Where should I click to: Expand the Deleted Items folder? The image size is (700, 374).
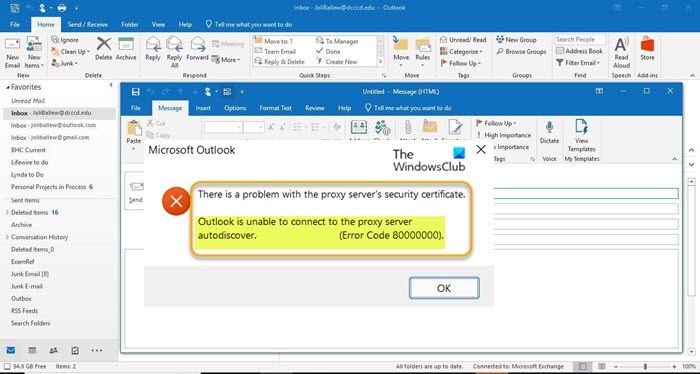[x=7, y=213]
